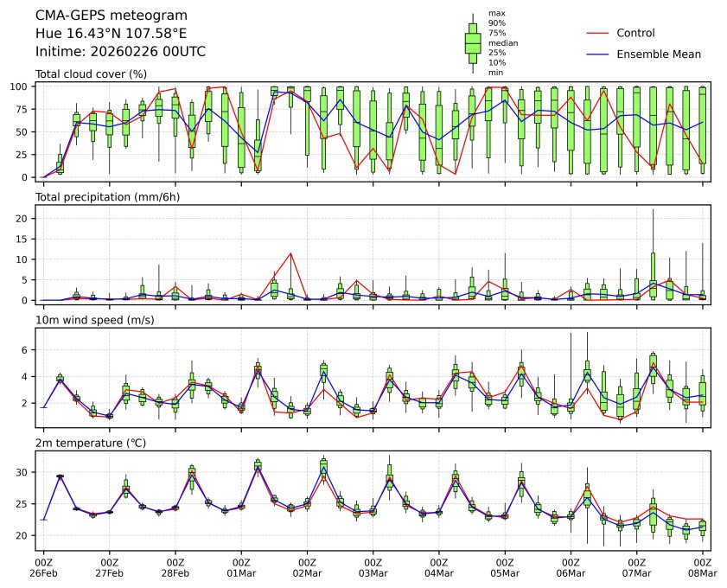Click the box plot legend symbol

click(x=473, y=43)
